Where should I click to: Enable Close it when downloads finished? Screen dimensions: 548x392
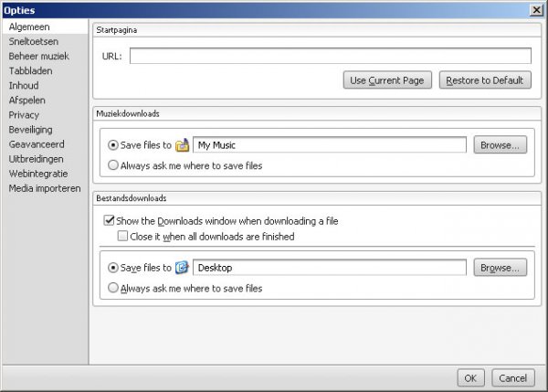tap(122, 237)
